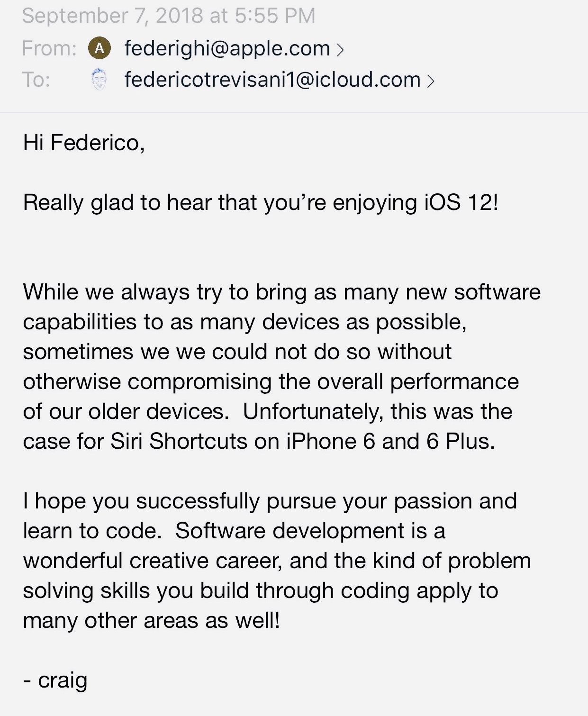
Task: Click the "While we always try" line
Action: pos(281,292)
